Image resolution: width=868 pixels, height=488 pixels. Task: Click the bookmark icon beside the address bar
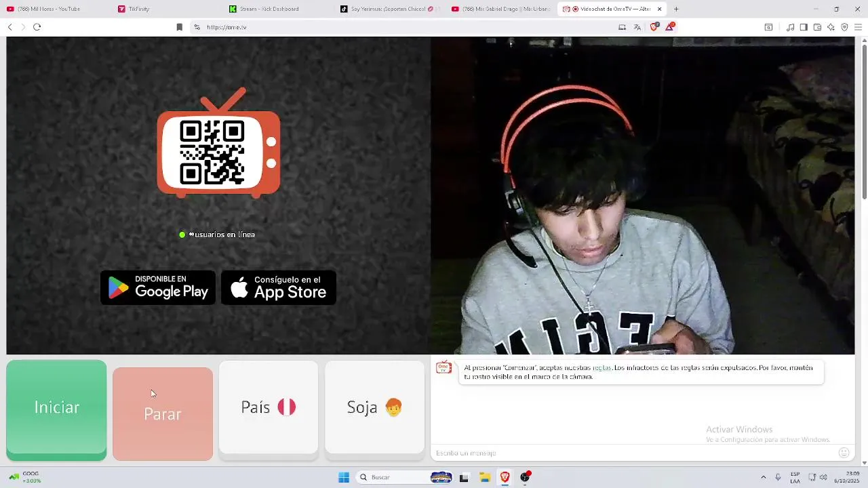(179, 27)
